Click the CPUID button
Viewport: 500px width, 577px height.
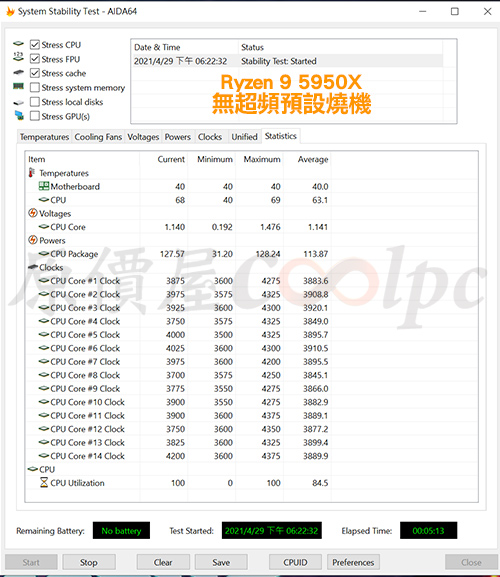click(295, 562)
